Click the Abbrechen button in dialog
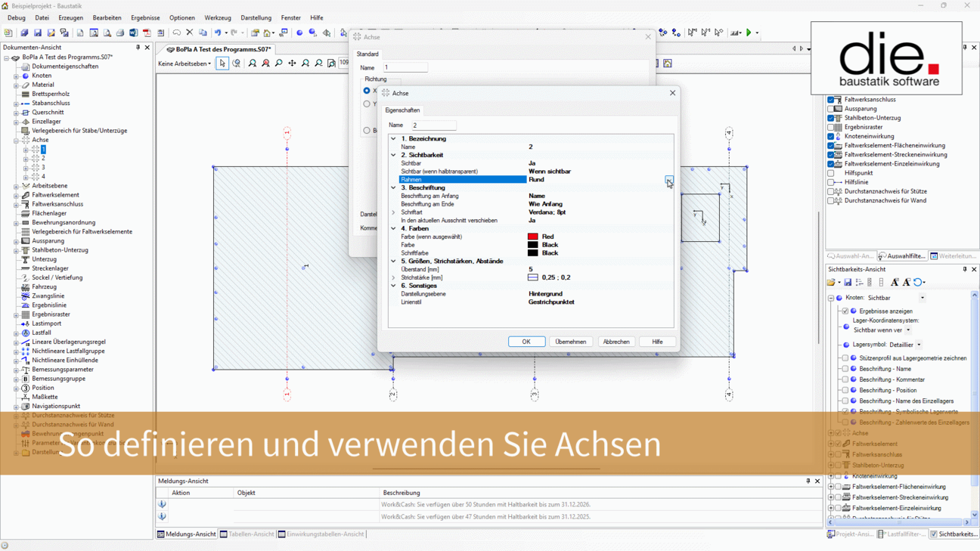The image size is (980, 551). click(x=616, y=342)
